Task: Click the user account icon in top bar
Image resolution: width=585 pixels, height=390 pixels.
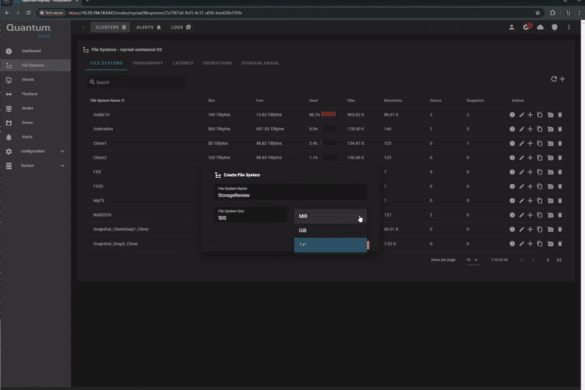Action: [512, 27]
